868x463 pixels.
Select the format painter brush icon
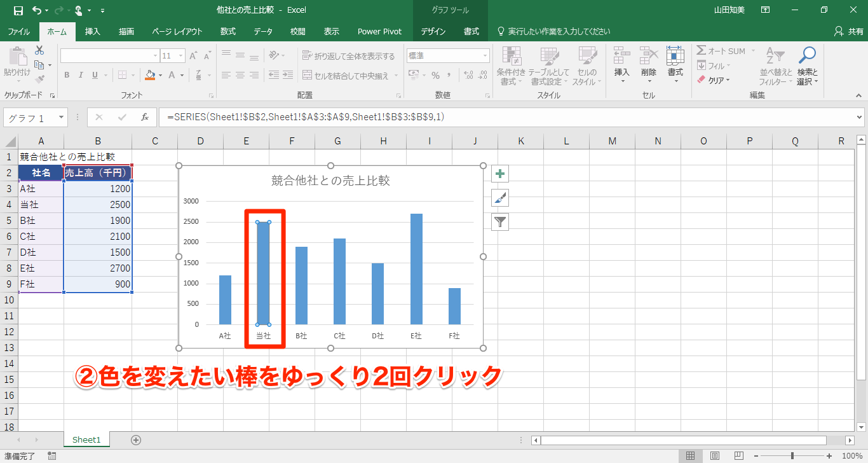39,79
